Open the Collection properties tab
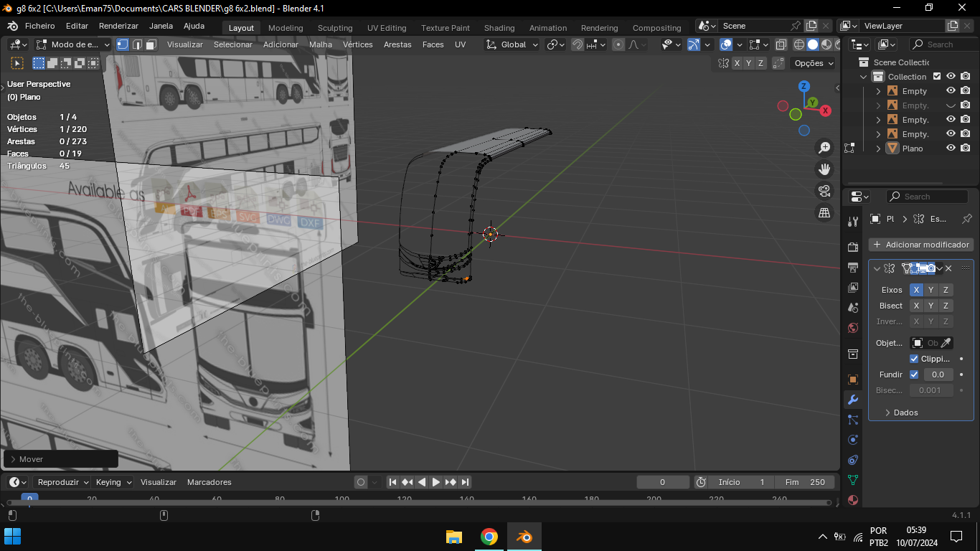The width and height of the screenshot is (980, 551). [x=853, y=354]
